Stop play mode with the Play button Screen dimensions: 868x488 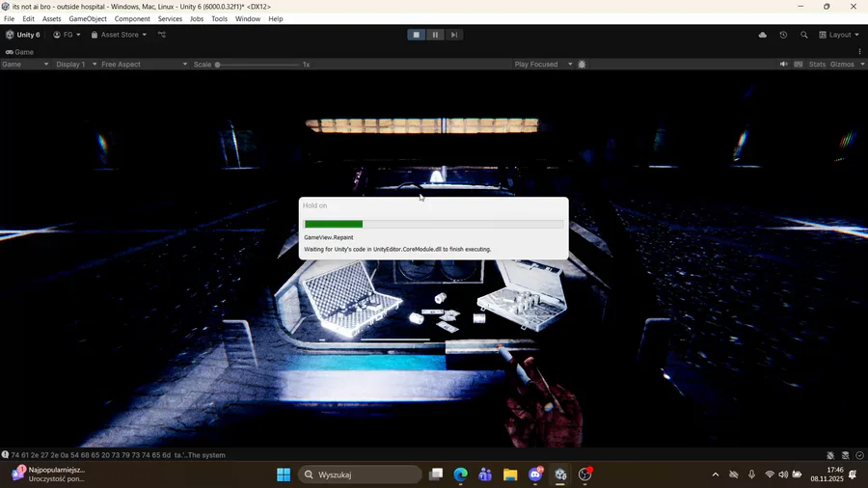[x=417, y=35]
